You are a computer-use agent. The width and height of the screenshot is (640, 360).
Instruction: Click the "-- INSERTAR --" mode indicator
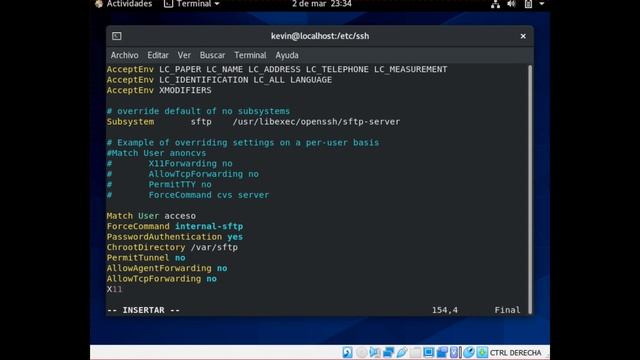tap(143, 310)
